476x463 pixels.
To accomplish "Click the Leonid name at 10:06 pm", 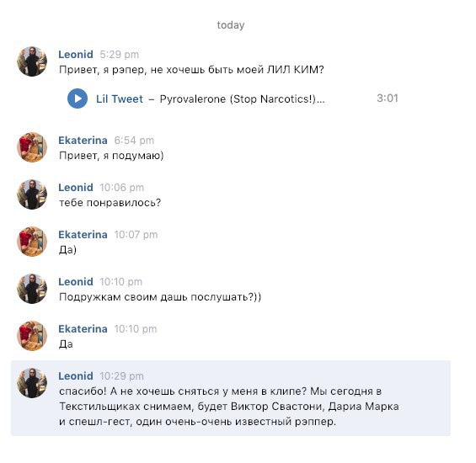I will [x=76, y=187].
